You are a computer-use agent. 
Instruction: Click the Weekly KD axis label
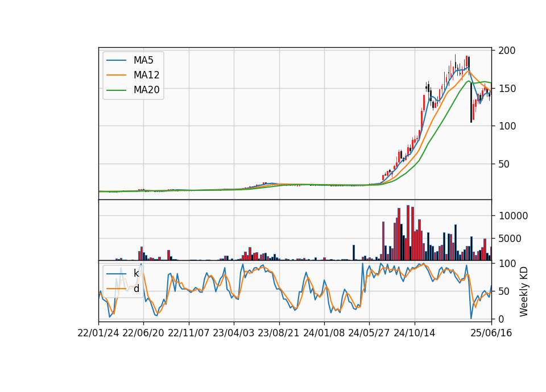[x=523, y=291]
